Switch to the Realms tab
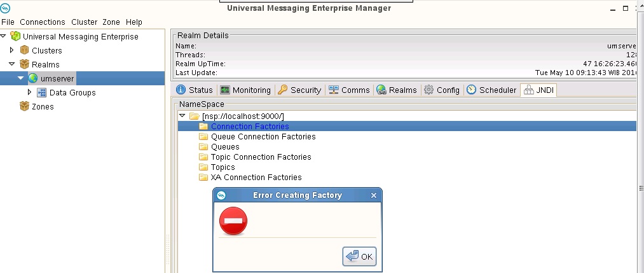Screen dimensions: 644x273 (397, 90)
